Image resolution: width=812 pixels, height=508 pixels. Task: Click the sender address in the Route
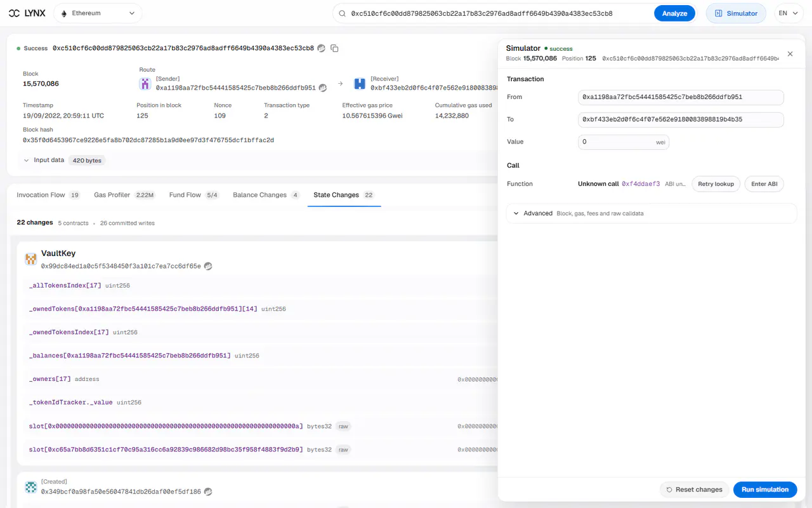click(235, 88)
